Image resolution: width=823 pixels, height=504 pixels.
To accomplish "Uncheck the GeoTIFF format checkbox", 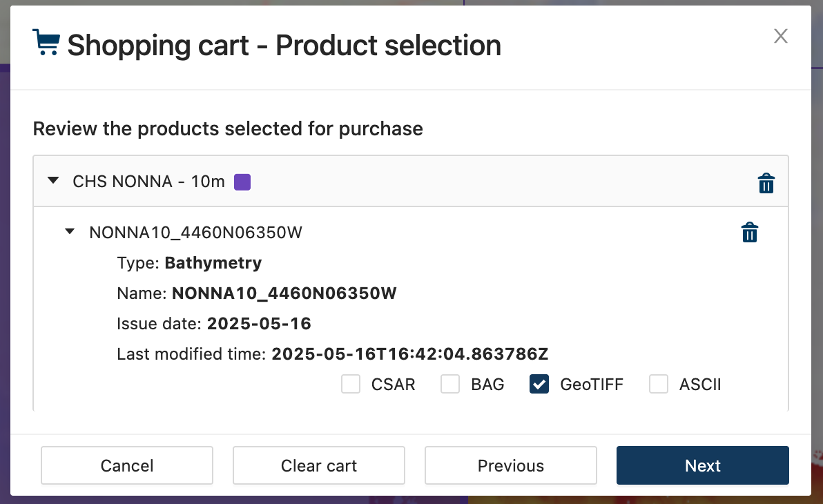I will [x=539, y=384].
